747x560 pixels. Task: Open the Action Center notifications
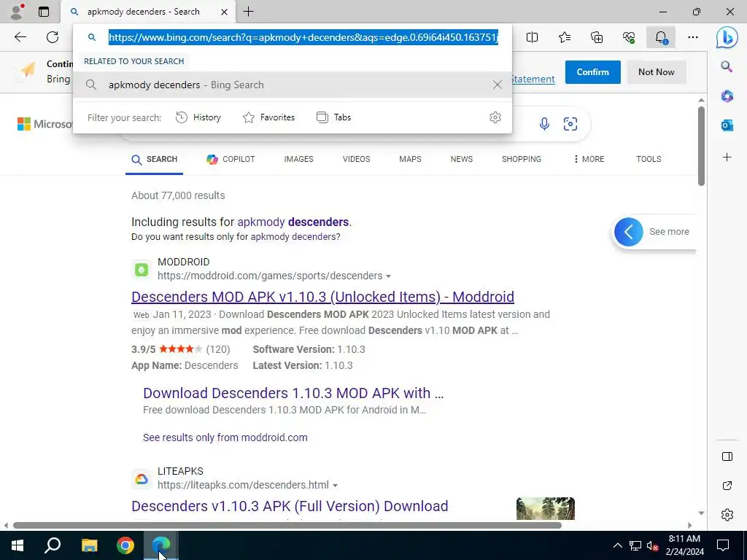click(x=723, y=545)
